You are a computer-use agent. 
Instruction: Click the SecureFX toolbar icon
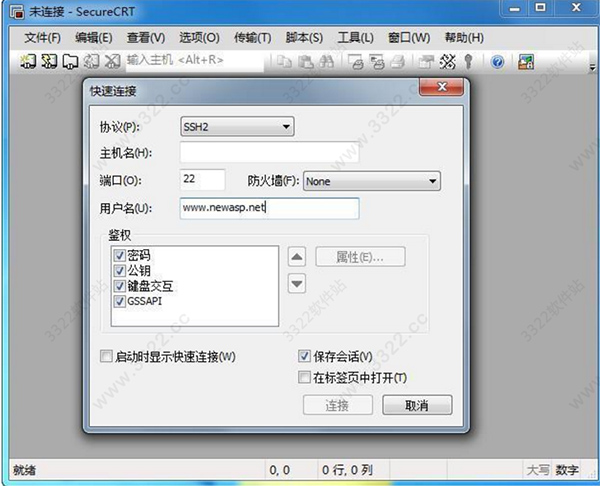click(x=526, y=62)
